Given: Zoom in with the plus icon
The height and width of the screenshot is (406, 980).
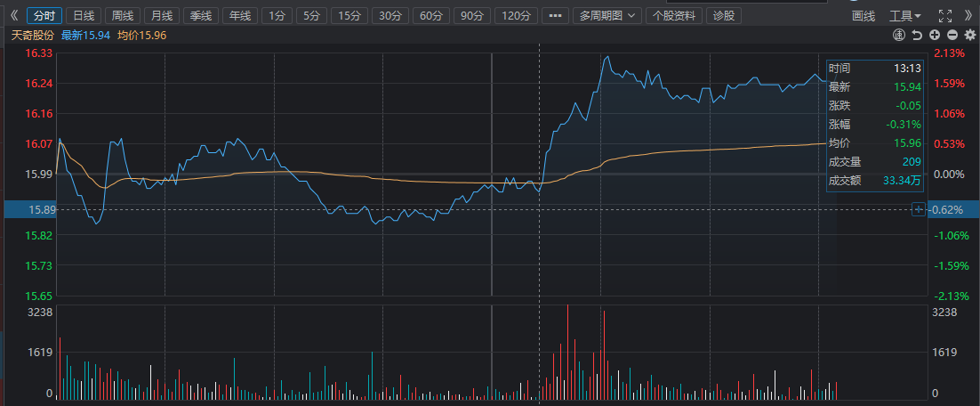Looking at the screenshot, I should pyautogui.click(x=935, y=35).
